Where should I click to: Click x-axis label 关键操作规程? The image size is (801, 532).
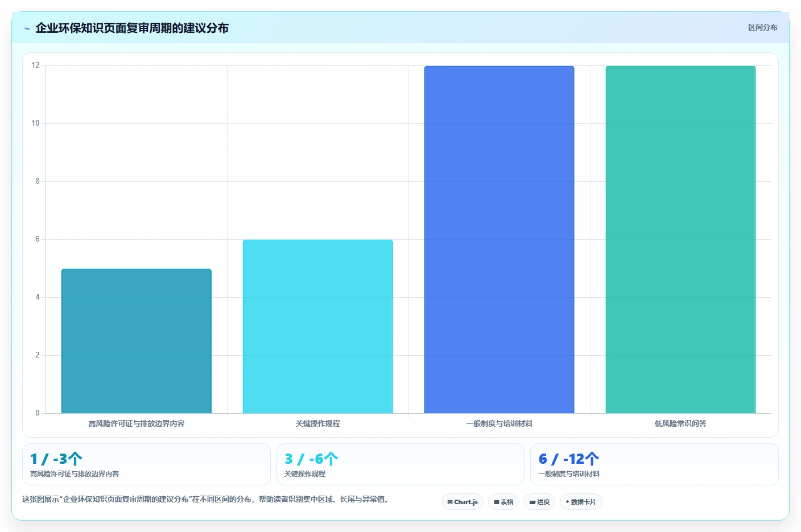point(317,423)
